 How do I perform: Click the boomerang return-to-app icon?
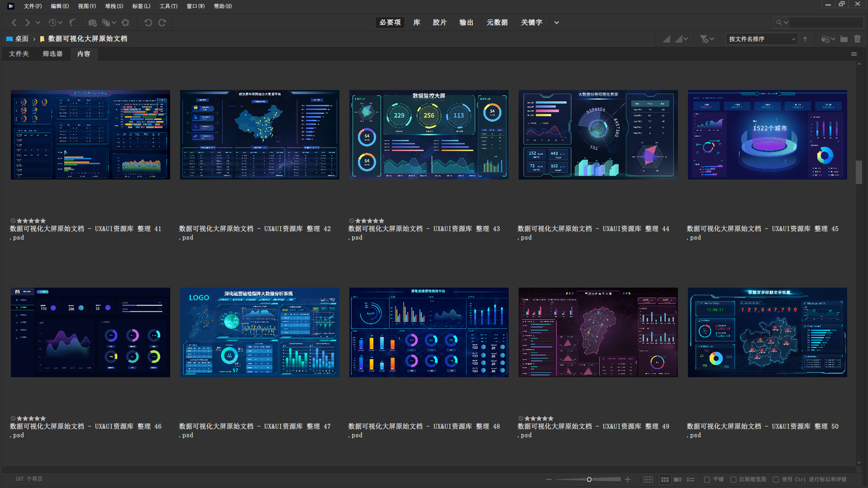(x=72, y=23)
